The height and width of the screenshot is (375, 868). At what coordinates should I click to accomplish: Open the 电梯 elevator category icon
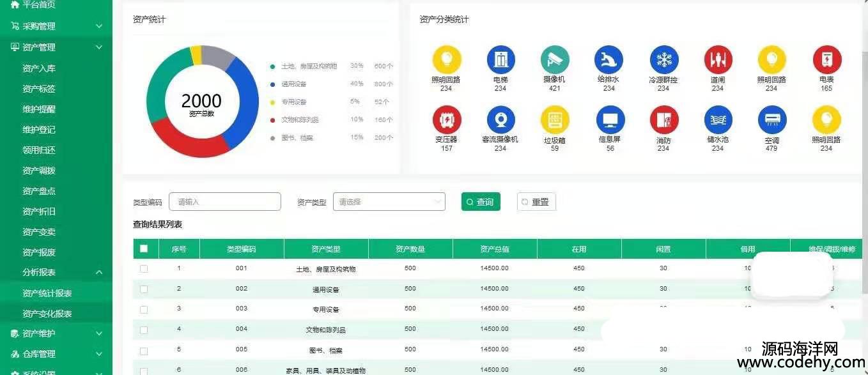pos(500,60)
